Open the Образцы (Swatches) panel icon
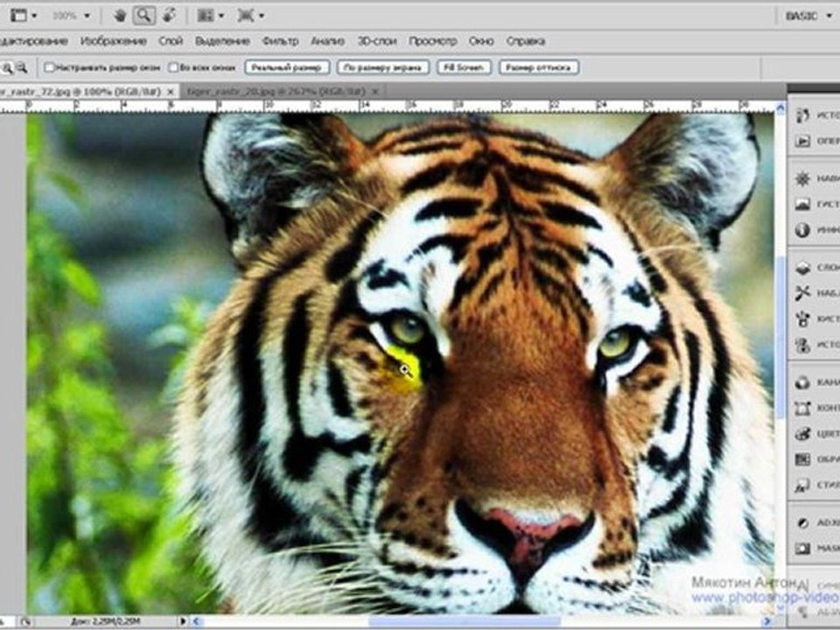This screenshot has height=630, width=840. click(x=802, y=459)
